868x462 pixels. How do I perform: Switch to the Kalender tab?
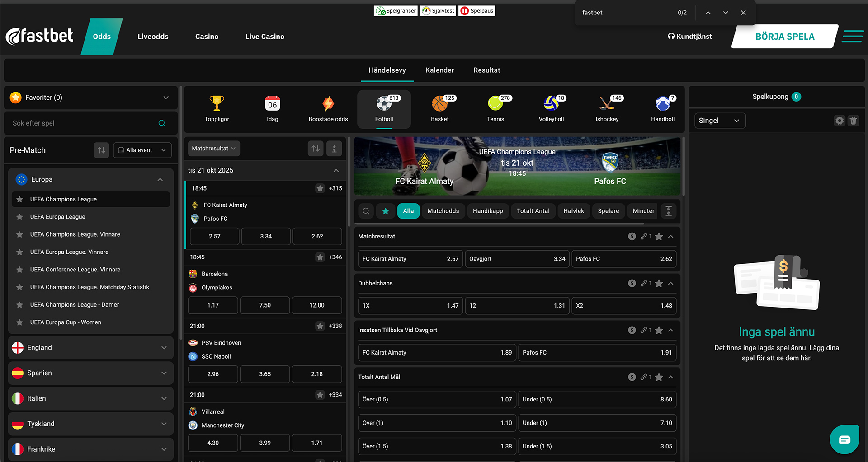tap(439, 70)
